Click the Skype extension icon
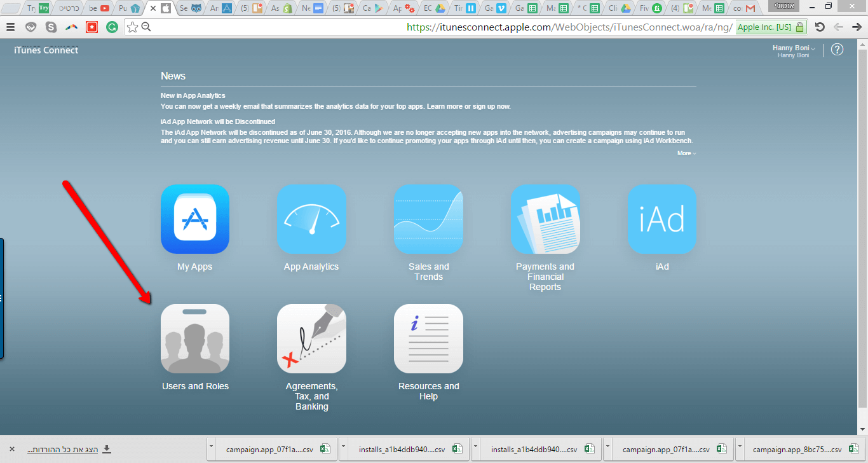 51,27
